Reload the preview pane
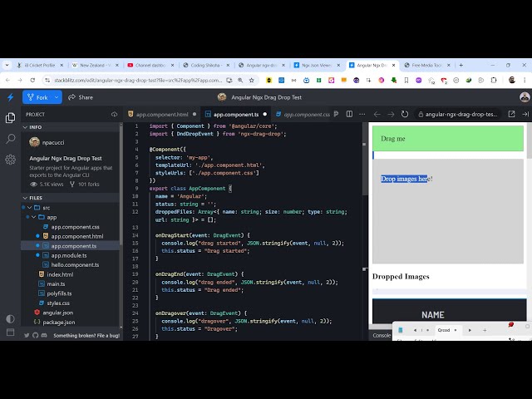The image size is (532, 399). pyautogui.click(x=405, y=114)
